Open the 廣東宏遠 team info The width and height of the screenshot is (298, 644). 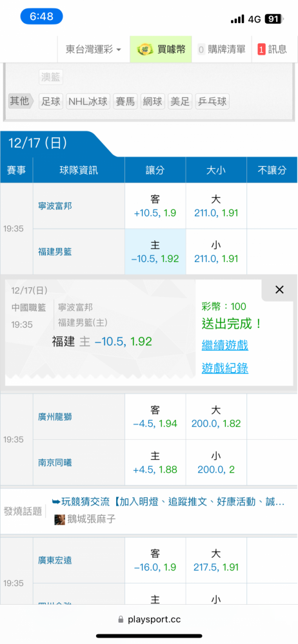click(x=55, y=560)
